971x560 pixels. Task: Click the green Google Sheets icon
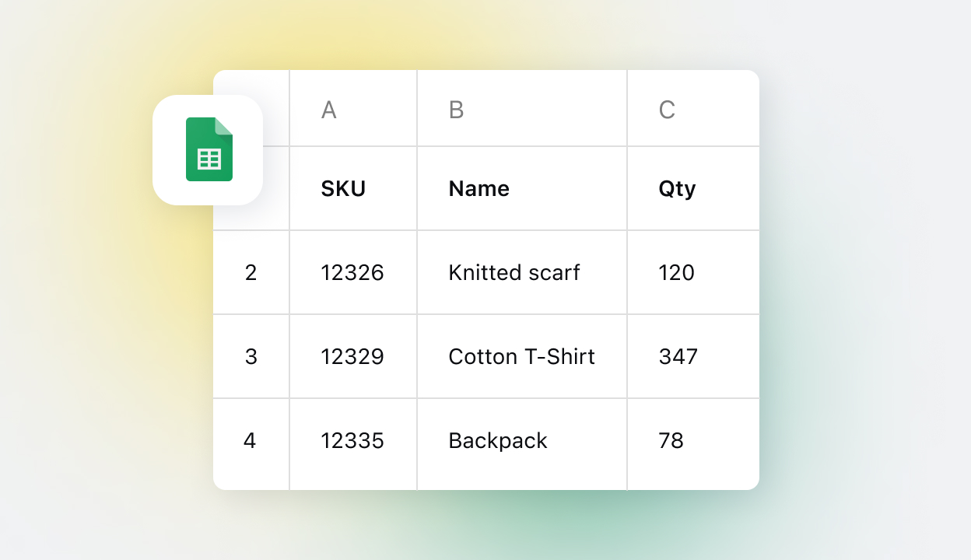point(209,149)
